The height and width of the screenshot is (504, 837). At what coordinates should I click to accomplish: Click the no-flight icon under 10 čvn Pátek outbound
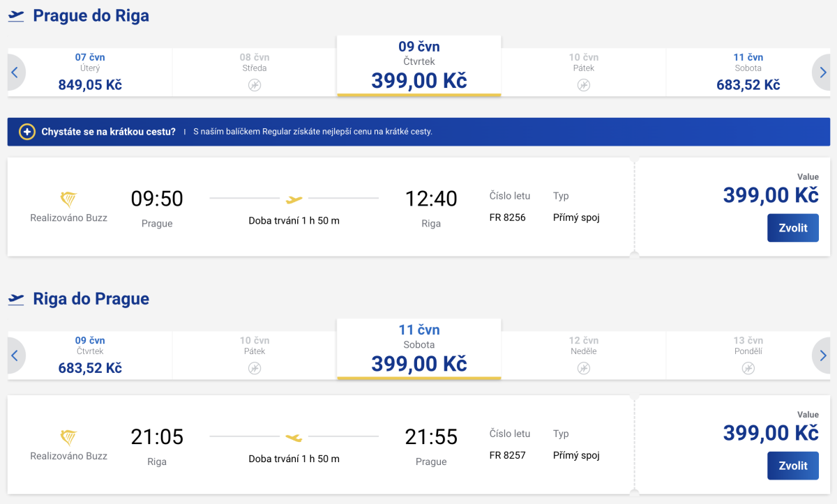point(584,85)
